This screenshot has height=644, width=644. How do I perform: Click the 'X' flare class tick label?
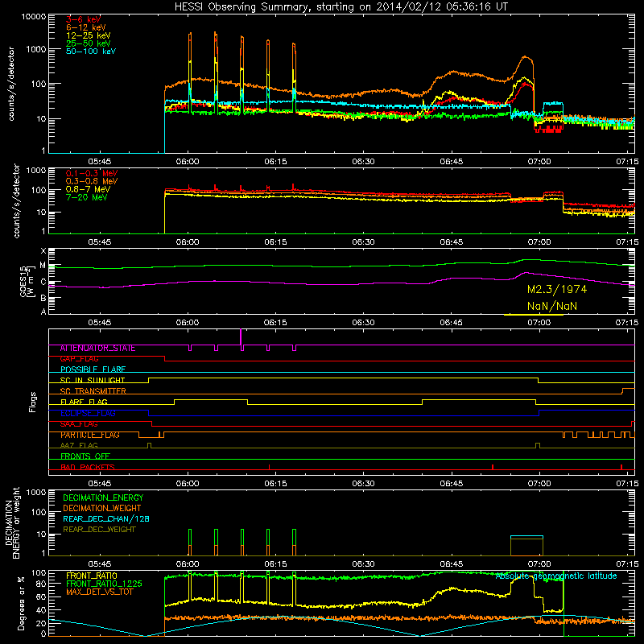[x=43, y=251]
